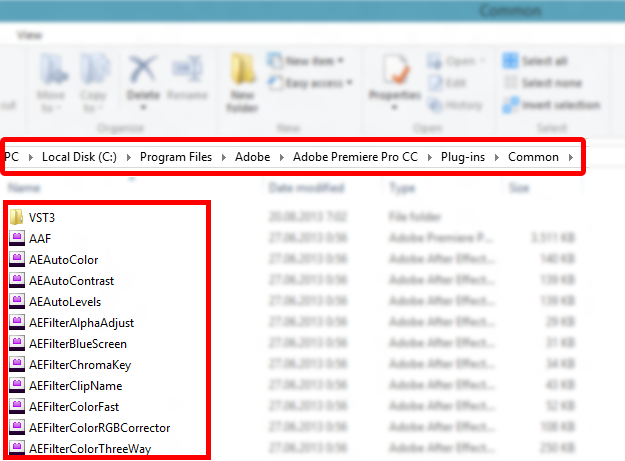Expand the arrow after Adobe Premiere Pro CC

click(429, 157)
